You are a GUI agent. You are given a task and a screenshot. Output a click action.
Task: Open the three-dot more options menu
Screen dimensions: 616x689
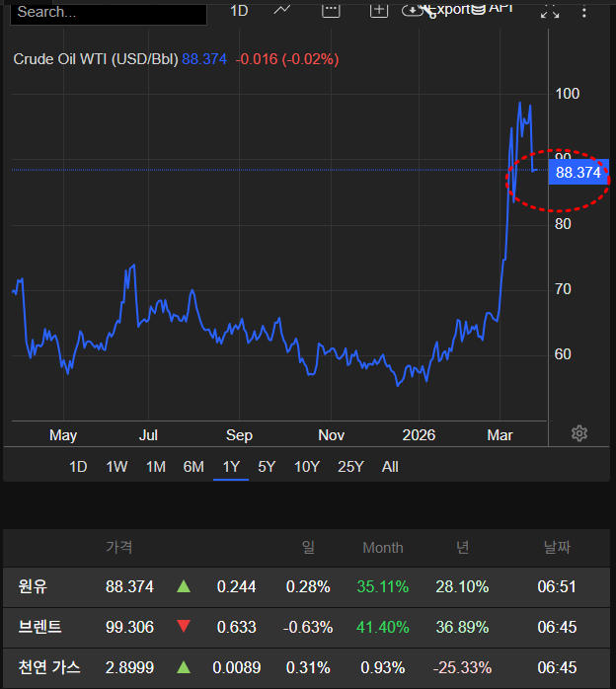pyautogui.click(x=585, y=11)
